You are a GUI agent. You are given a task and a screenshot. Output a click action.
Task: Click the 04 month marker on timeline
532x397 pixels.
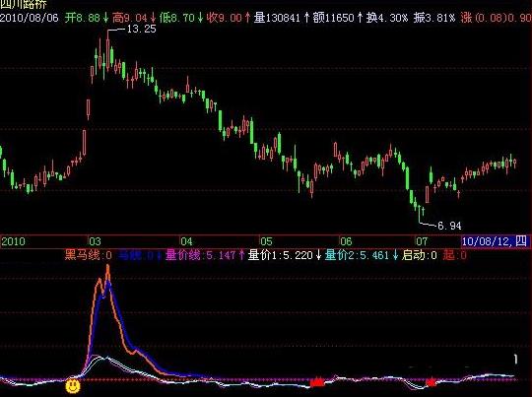[x=186, y=241]
